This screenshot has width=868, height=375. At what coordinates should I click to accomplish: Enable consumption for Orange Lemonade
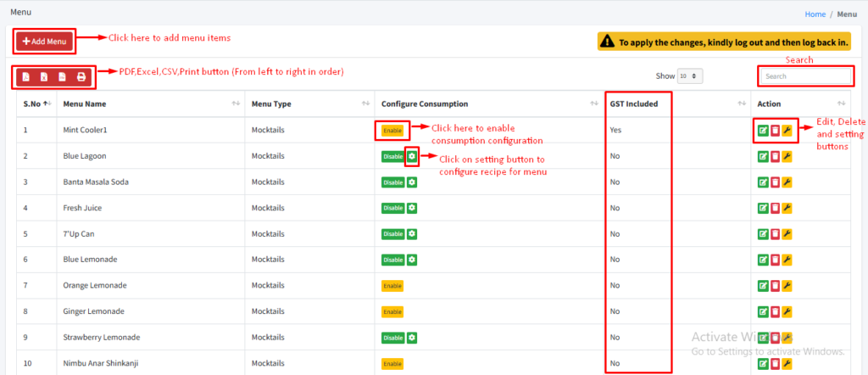(x=392, y=286)
